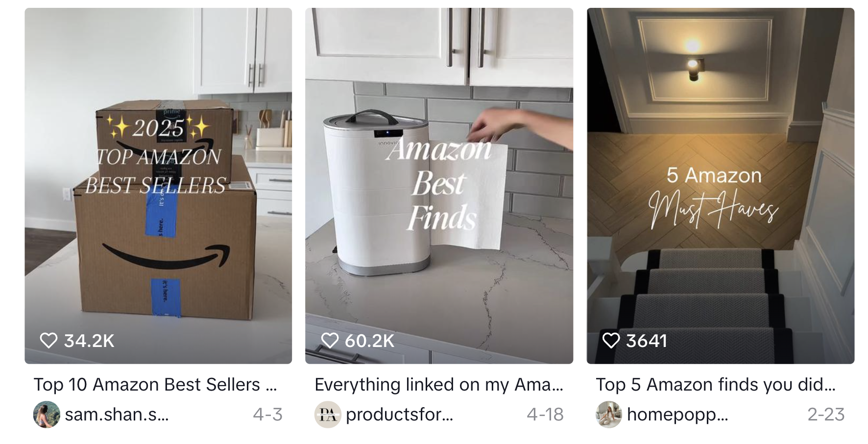Click the 2-23 post date
This screenshot has height=444, width=868.
826,415
